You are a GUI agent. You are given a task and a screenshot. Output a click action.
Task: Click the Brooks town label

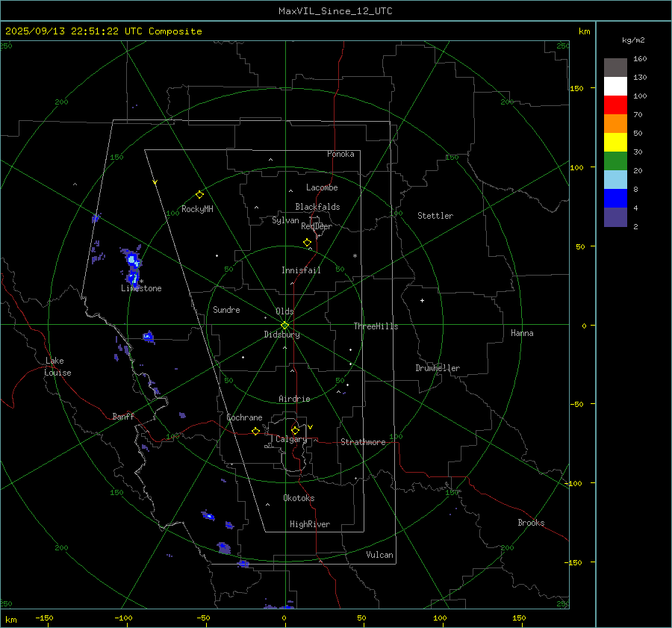[531, 523]
